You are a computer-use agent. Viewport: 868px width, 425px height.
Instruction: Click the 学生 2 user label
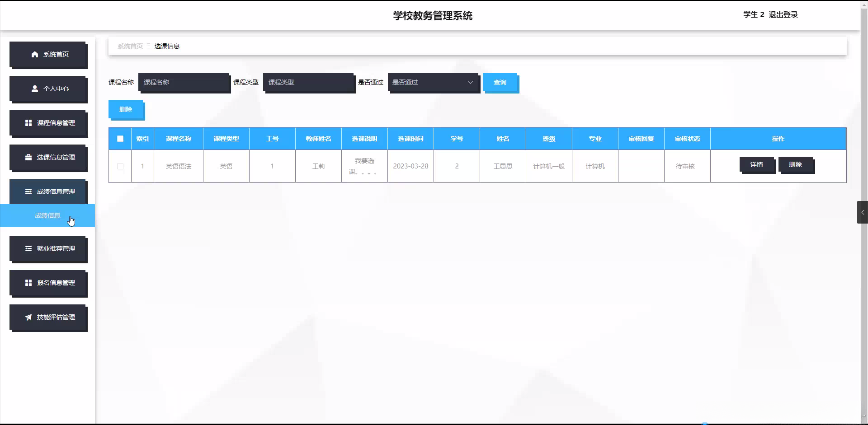754,14
